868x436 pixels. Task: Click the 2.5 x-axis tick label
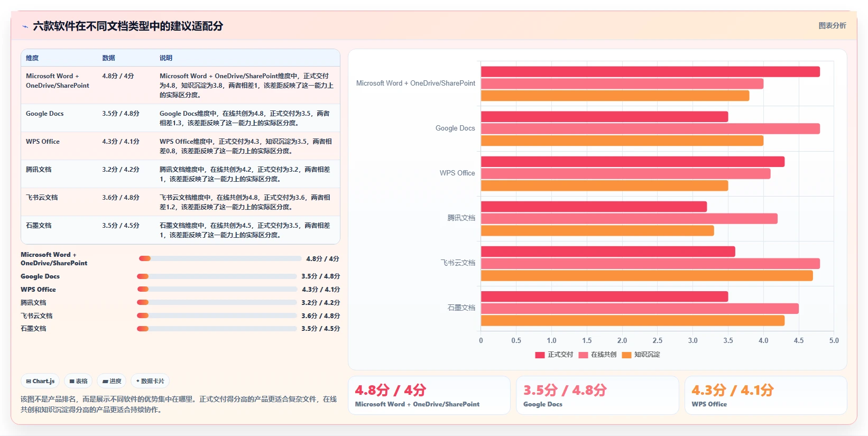pos(658,341)
